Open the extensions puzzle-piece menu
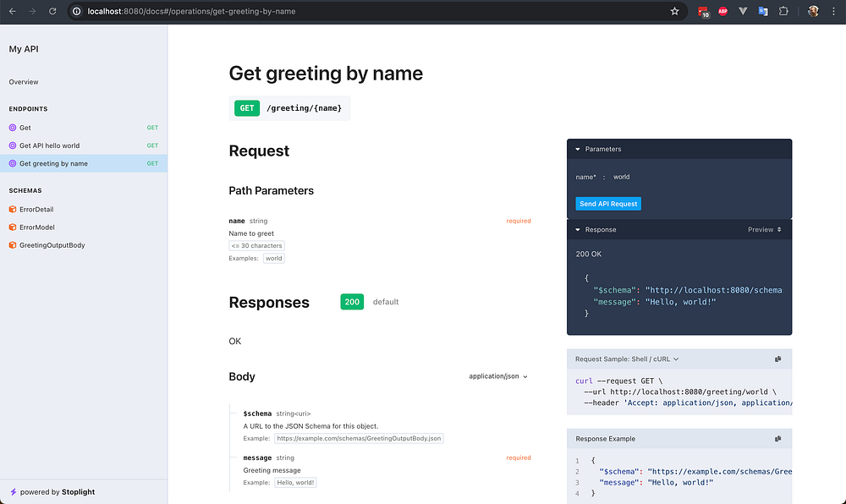The image size is (846, 504). point(783,11)
